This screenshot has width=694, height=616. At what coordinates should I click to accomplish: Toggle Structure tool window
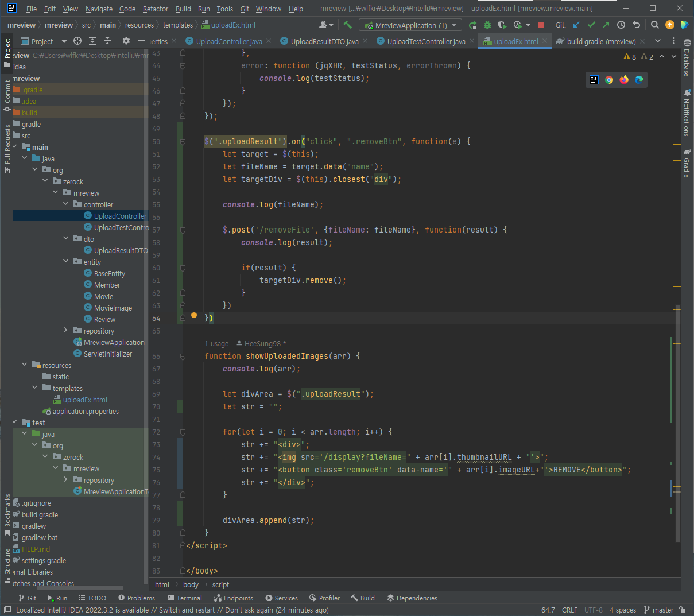7,566
